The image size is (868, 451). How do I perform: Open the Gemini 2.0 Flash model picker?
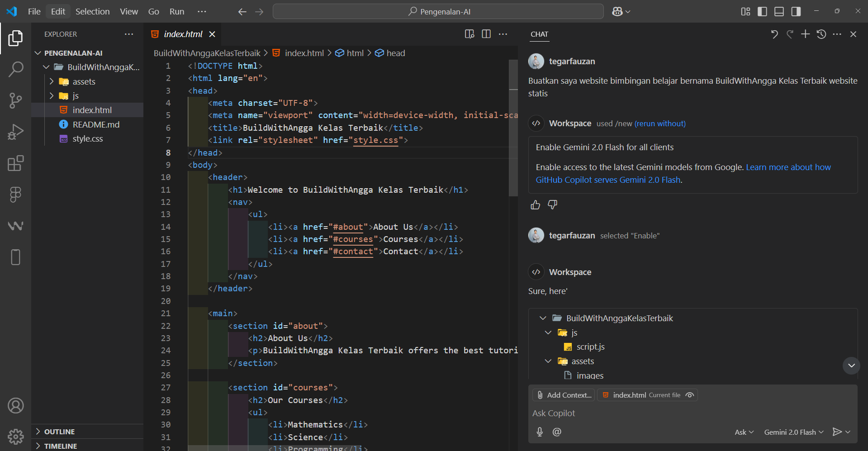[x=794, y=432]
